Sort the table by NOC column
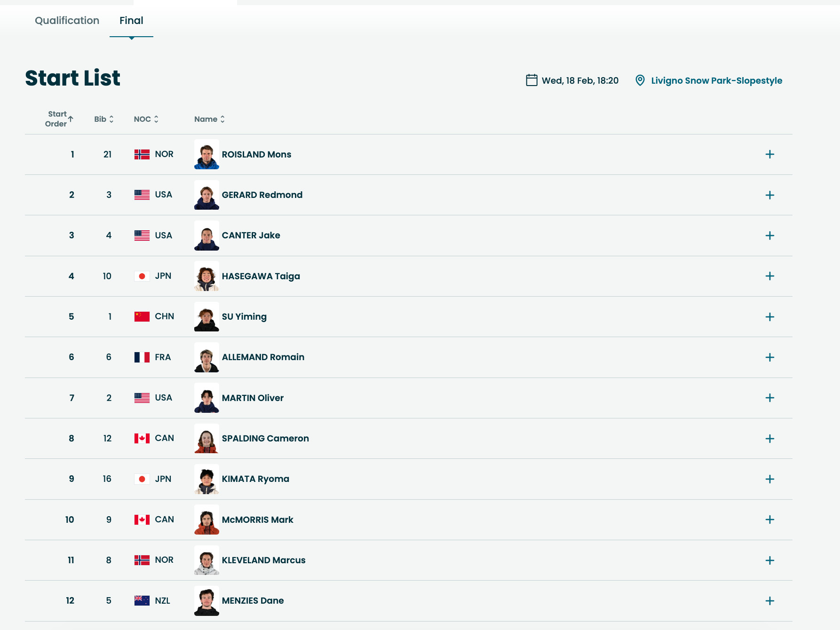Viewport: 840px width, 630px height. click(x=146, y=119)
